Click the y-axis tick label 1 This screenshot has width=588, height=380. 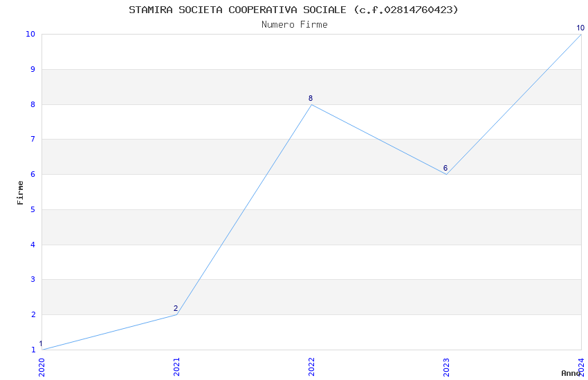point(33,350)
